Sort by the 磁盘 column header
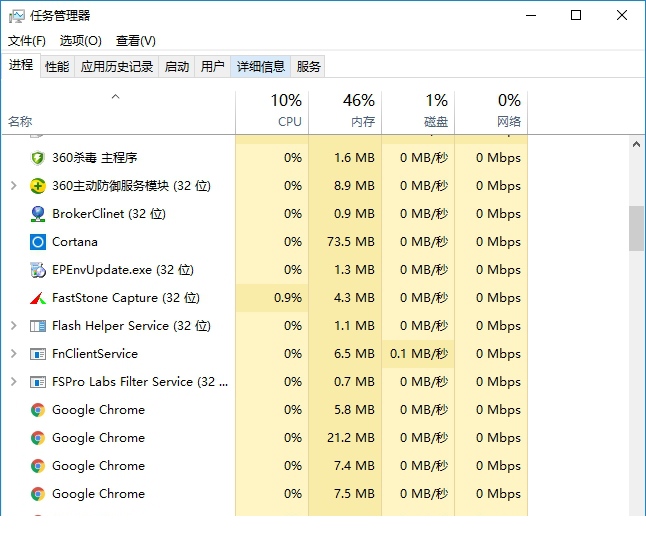The height and width of the screenshot is (536, 646). coord(418,112)
